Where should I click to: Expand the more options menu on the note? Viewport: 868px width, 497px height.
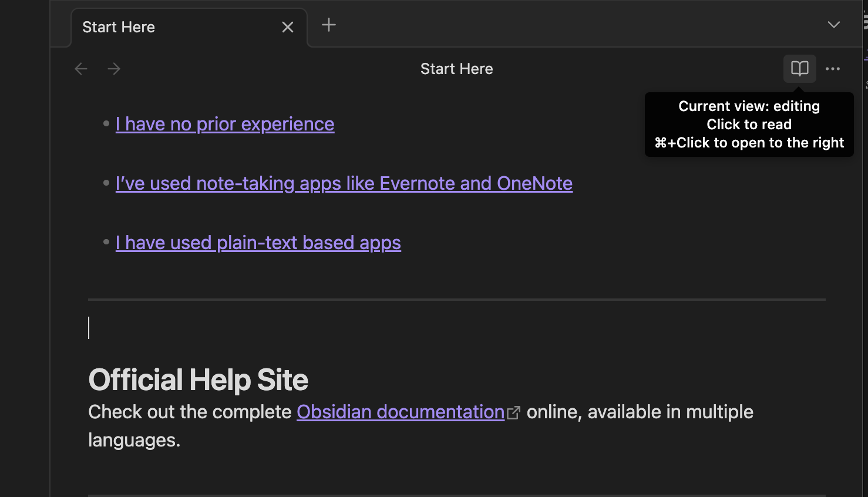(x=833, y=69)
